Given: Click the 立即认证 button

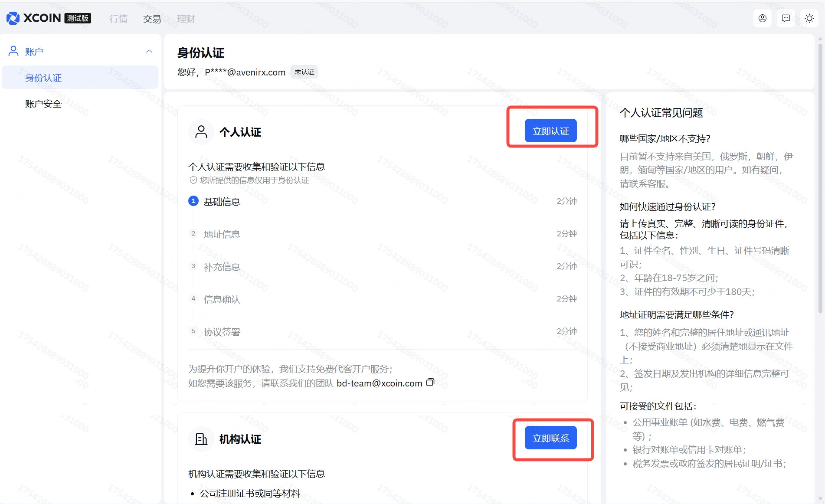Looking at the screenshot, I should pyautogui.click(x=550, y=131).
